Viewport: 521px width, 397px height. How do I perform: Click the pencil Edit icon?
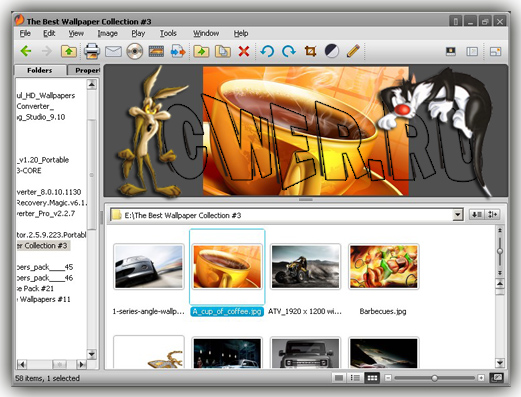click(353, 51)
